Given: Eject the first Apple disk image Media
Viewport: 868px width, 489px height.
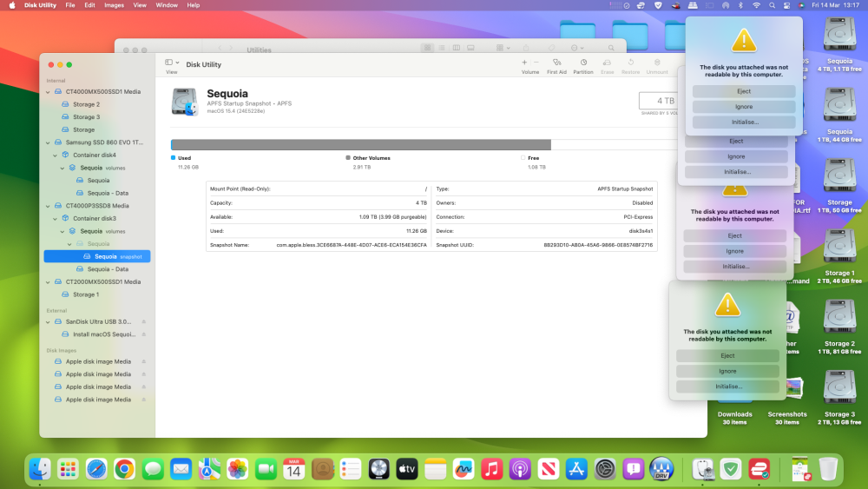Looking at the screenshot, I should [144, 361].
